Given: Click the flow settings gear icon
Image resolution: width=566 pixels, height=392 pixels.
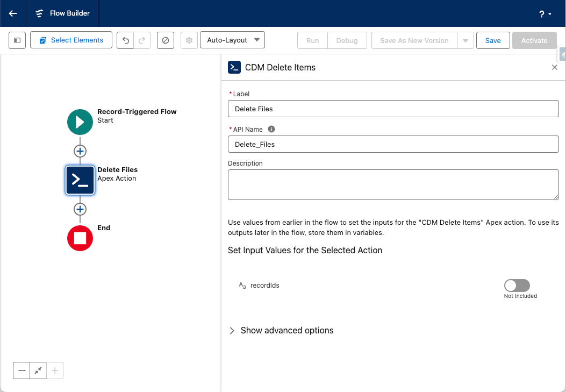Looking at the screenshot, I should [x=189, y=40].
